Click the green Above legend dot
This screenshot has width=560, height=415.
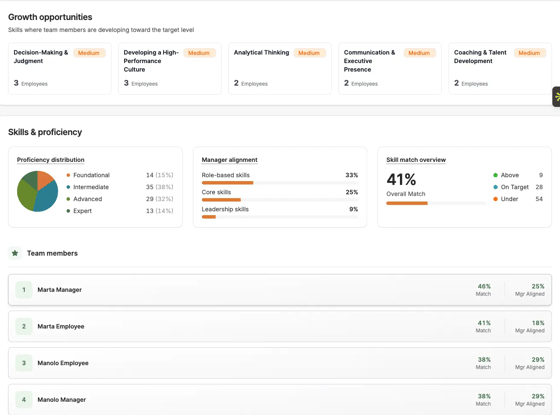(495, 175)
